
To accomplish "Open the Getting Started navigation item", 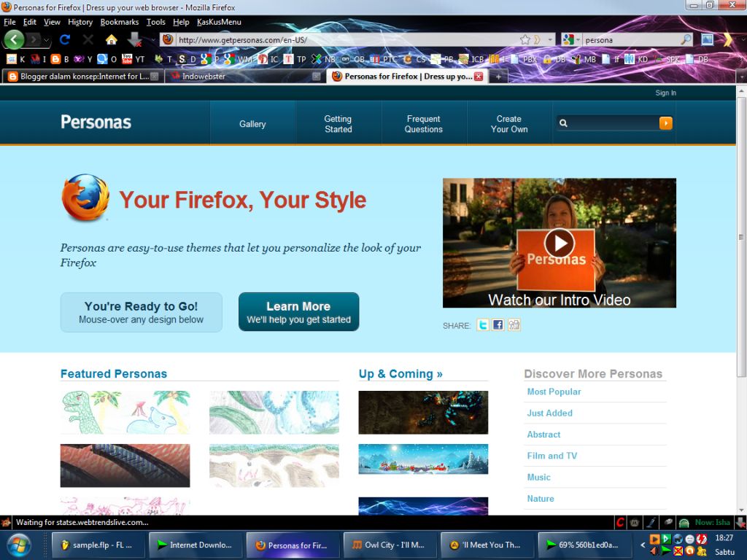I will [x=338, y=124].
